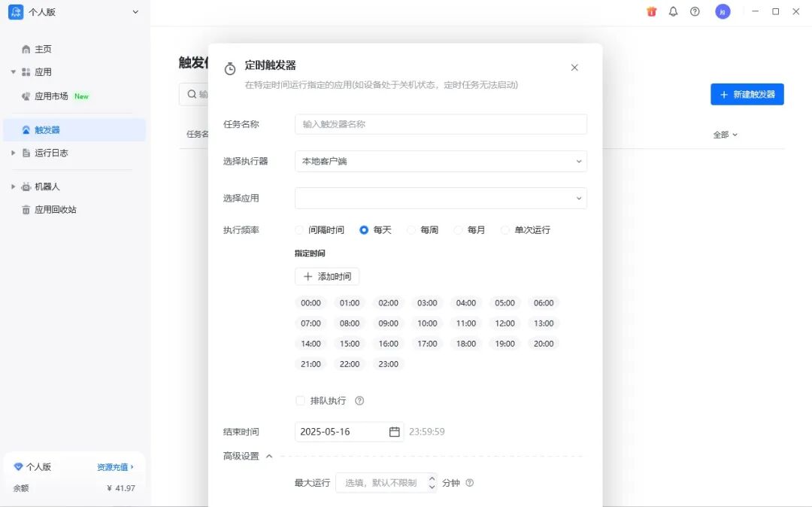Open the notification bell icon
The height and width of the screenshot is (507, 812).
coord(673,11)
